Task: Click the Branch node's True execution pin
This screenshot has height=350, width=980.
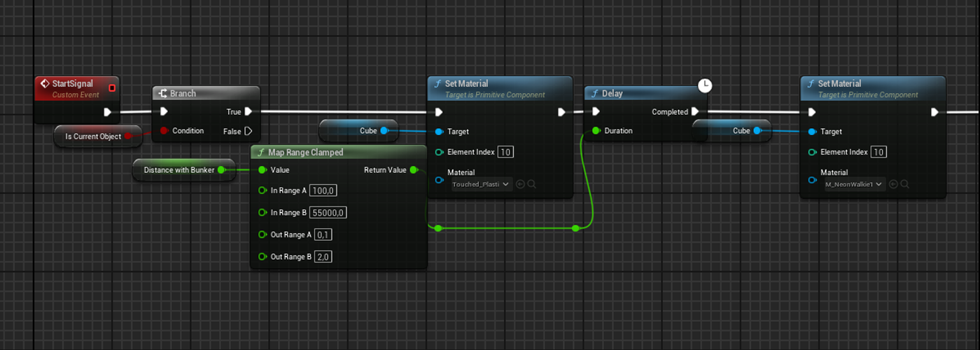Action: click(x=248, y=111)
